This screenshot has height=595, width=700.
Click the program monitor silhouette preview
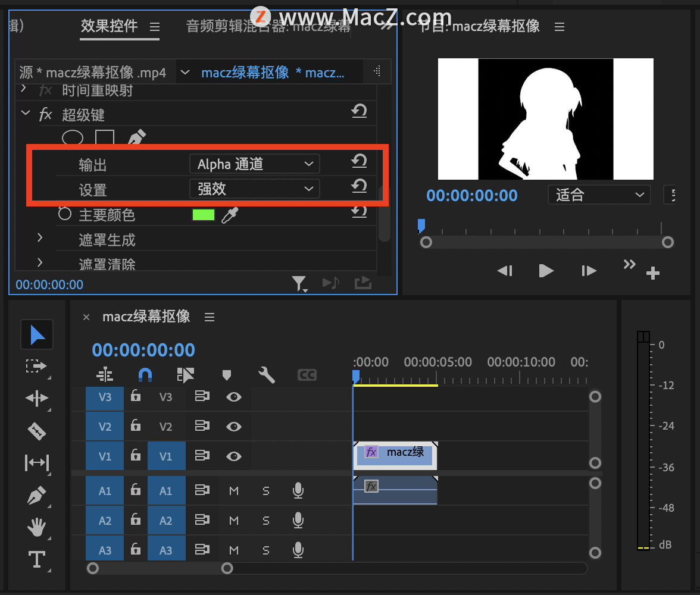[x=545, y=119]
